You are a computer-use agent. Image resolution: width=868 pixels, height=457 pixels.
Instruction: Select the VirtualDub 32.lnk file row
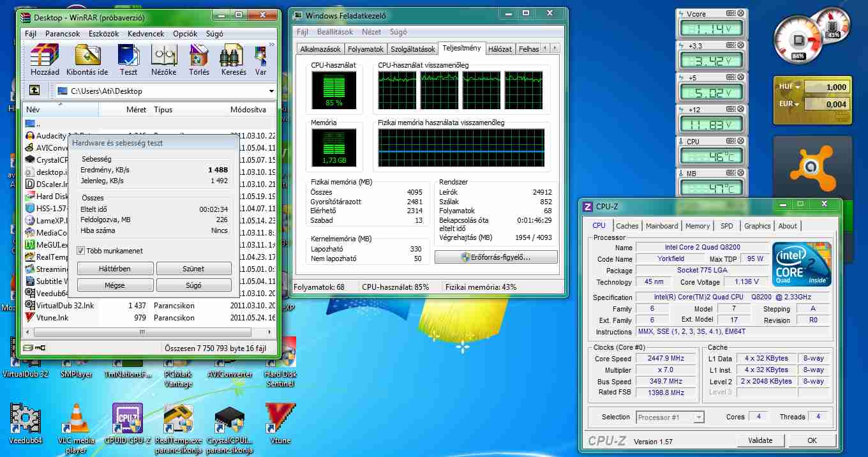(150, 306)
